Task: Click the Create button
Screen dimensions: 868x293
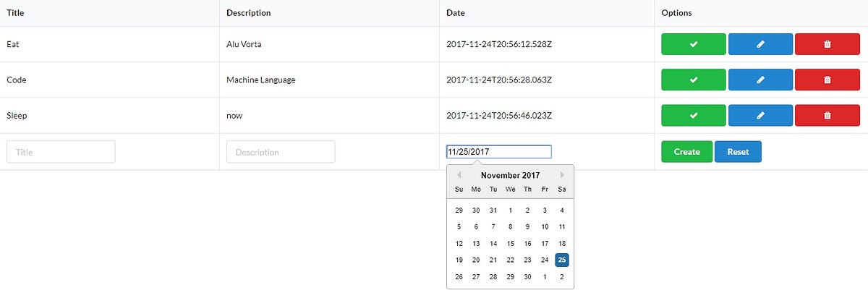Action: pos(686,152)
